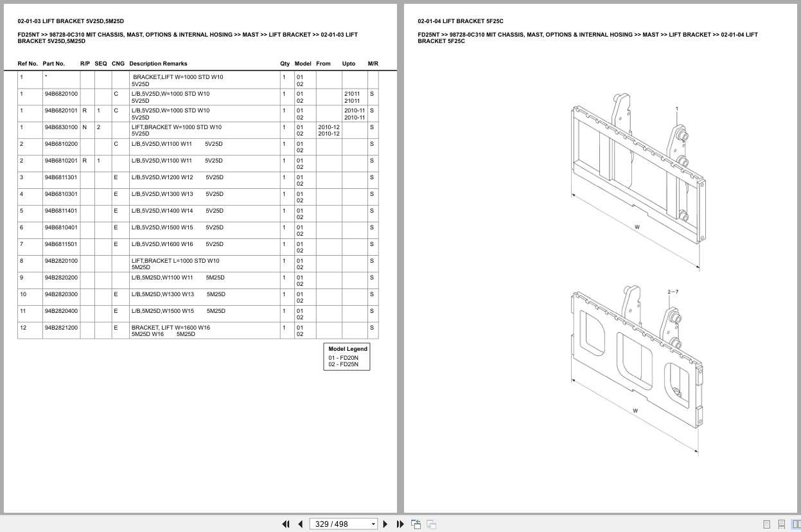The width and height of the screenshot is (801, 532).
Task: Go to the next page
Action: pyautogui.click(x=385, y=524)
